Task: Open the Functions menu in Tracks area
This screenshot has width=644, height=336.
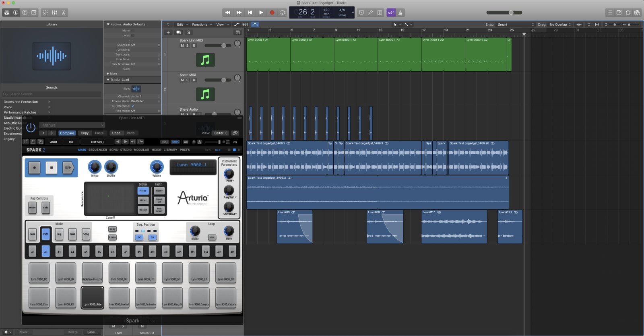Action: click(200, 25)
